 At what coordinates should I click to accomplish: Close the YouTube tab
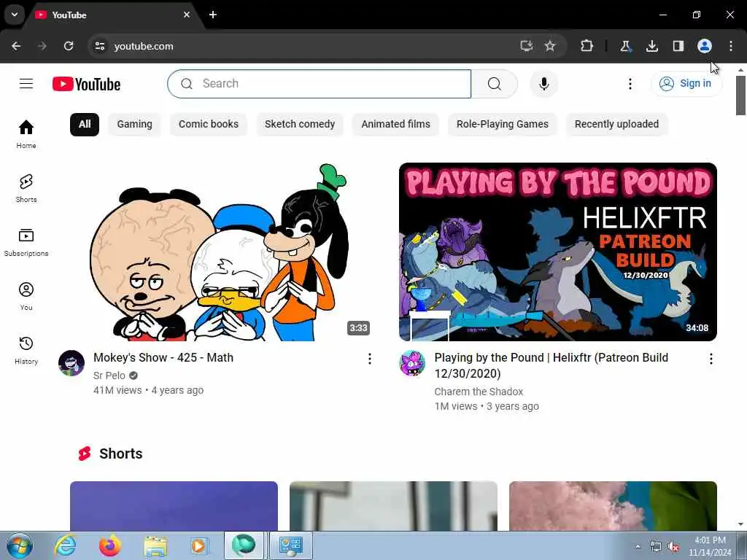(187, 15)
